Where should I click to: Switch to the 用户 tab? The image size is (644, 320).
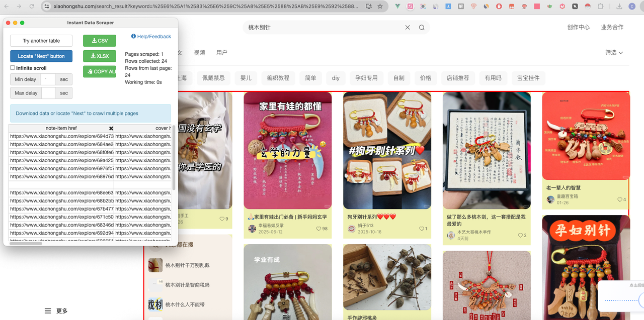click(x=222, y=52)
